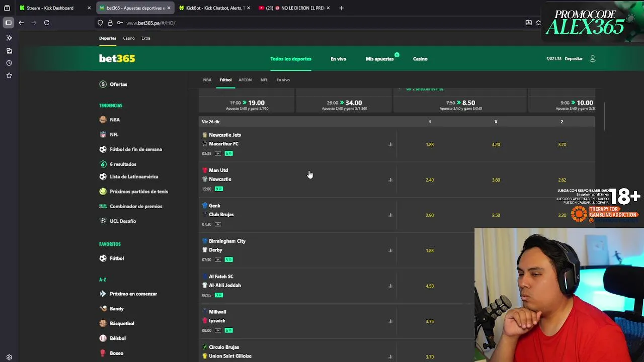Reload the page with browser refresh button
644x362 pixels.
pos(47,23)
